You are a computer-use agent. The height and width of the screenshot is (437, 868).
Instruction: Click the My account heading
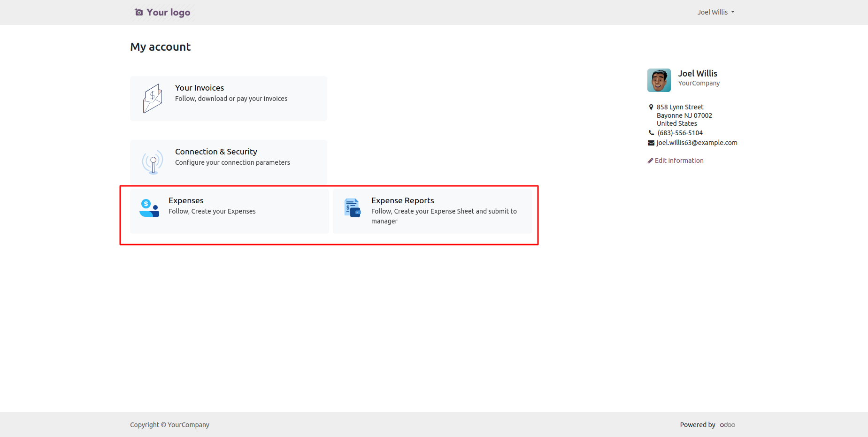[161, 47]
